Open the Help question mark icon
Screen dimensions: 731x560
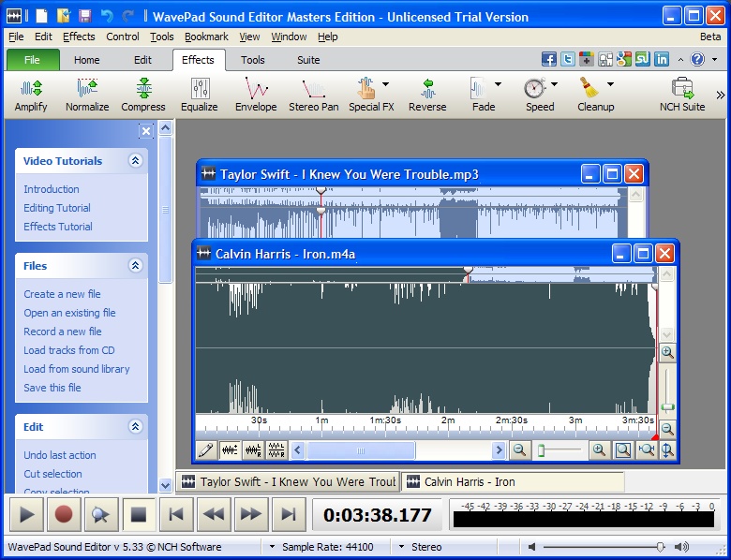tap(697, 59)
